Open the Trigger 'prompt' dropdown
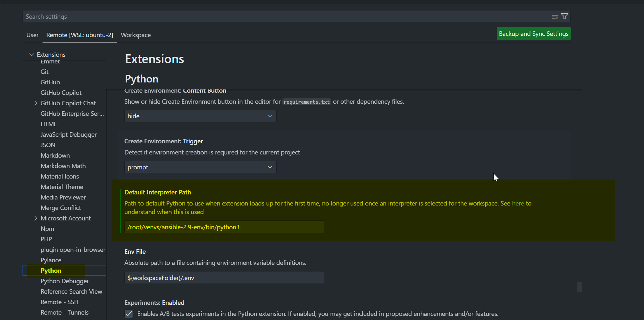 pyautogui.click(x=200, y=167)
